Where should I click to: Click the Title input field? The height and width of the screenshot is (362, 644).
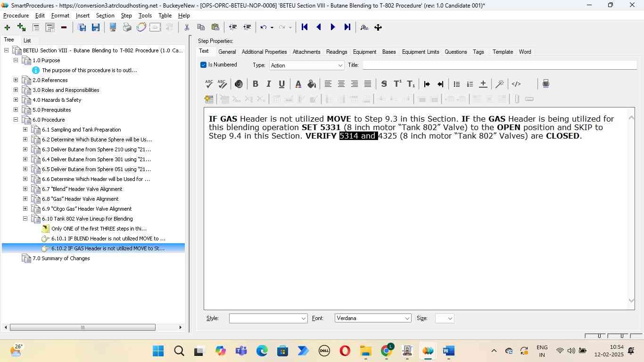coord(499,65)
